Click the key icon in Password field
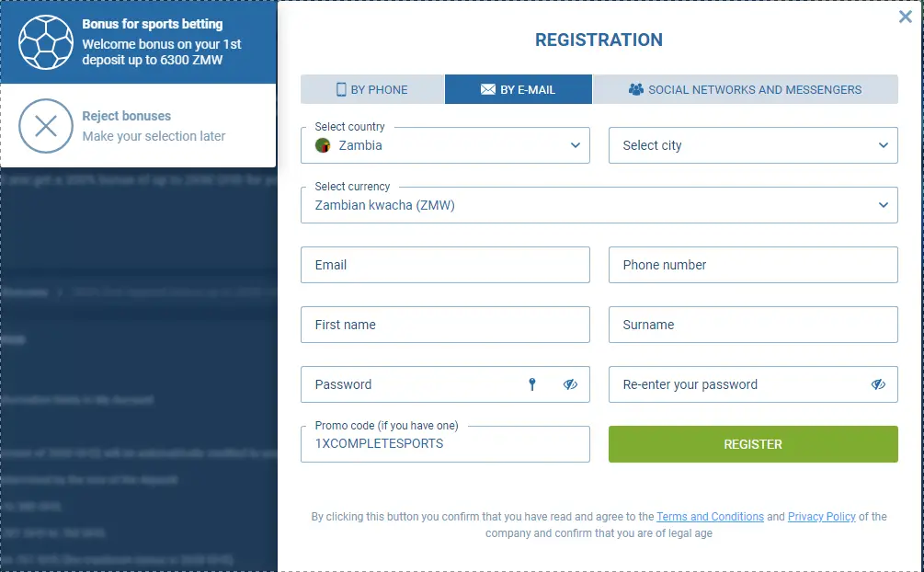924x572 pixels. point(531,384)
